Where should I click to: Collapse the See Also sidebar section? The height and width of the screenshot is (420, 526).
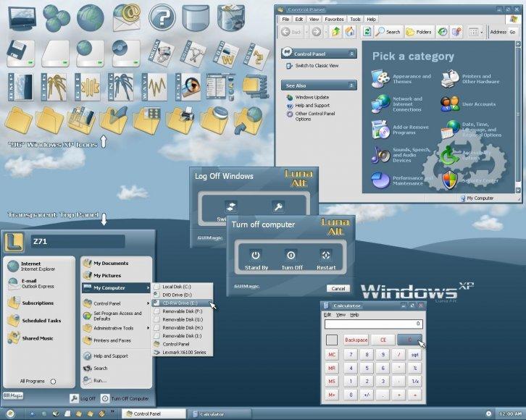pos(351,85)
